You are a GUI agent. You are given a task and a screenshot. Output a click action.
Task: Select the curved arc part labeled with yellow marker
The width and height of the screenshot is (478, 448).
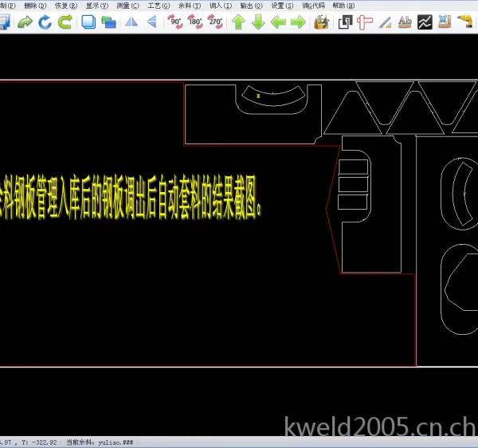[x=273, y=96]
